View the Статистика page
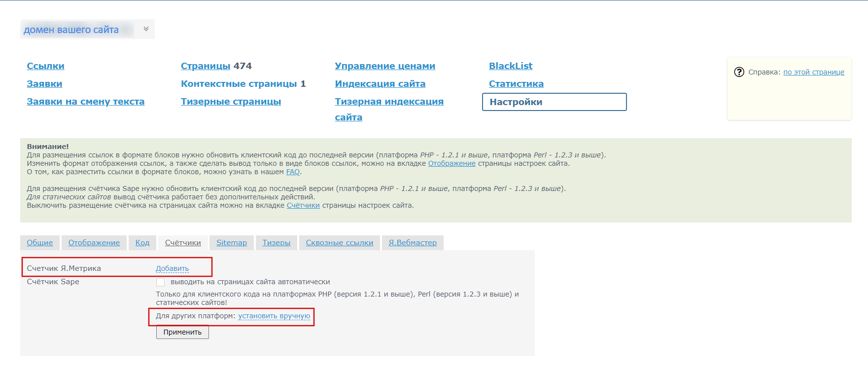The image size is (868, 375). click(516, 84)
